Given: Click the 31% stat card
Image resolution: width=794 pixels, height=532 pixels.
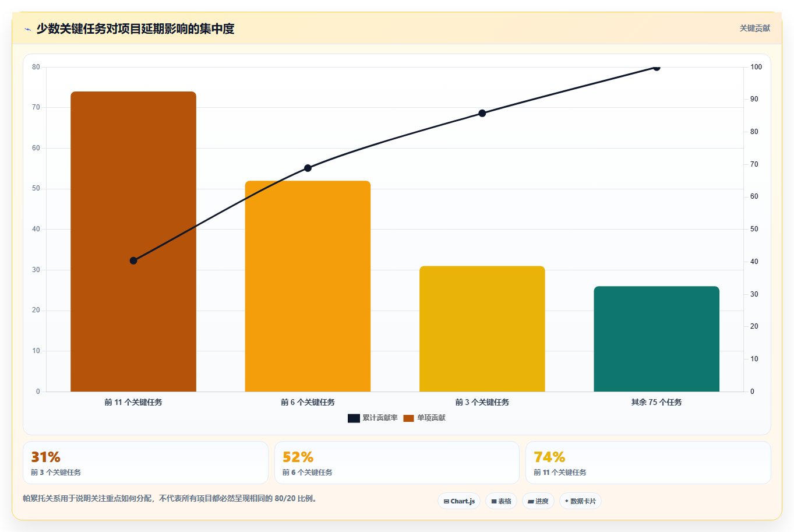Looking at the screenshot, I should (x=146, y=463).
